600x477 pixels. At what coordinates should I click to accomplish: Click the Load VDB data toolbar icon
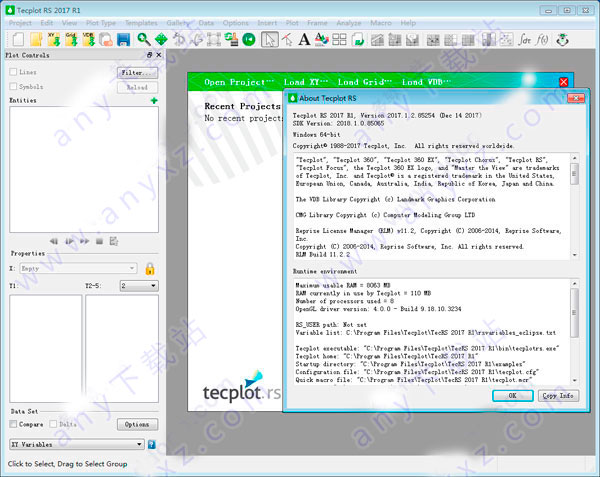pos(89,39)
